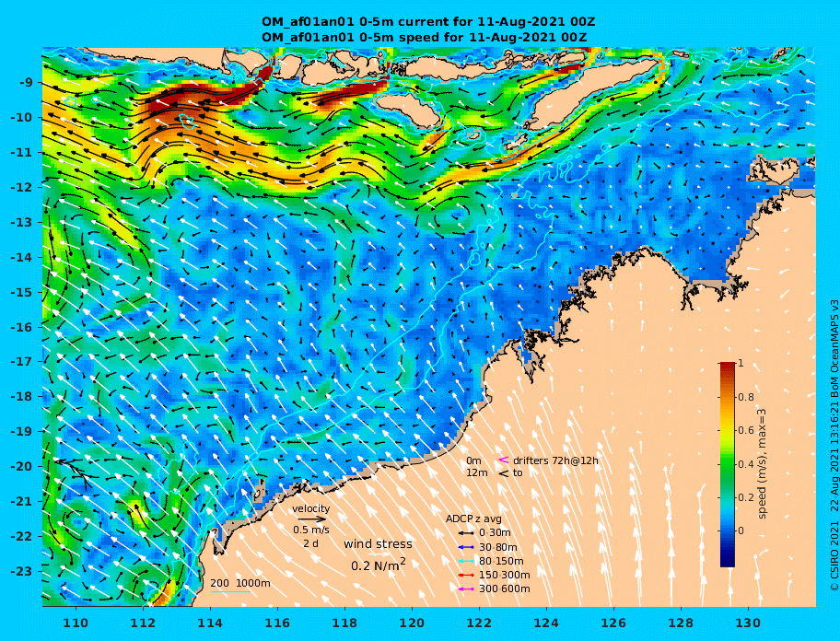The width and height of the screenshot is (840, 641).
Task: Click latitude label '-9' on left axis
Action: [27, 83]
